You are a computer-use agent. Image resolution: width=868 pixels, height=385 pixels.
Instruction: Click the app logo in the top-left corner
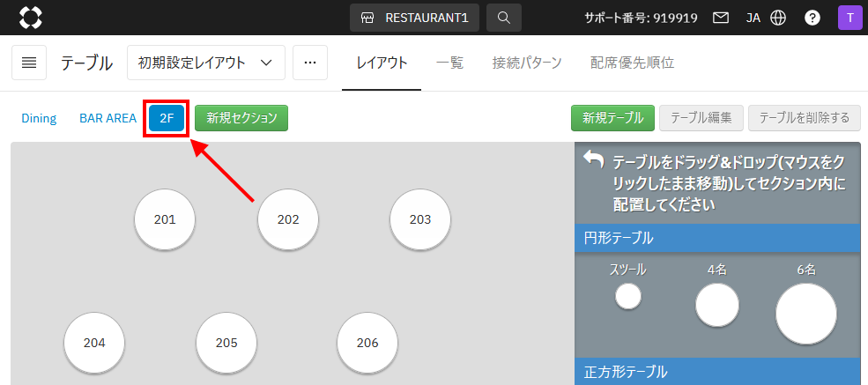pyautogui.click(x=31, y=17)
